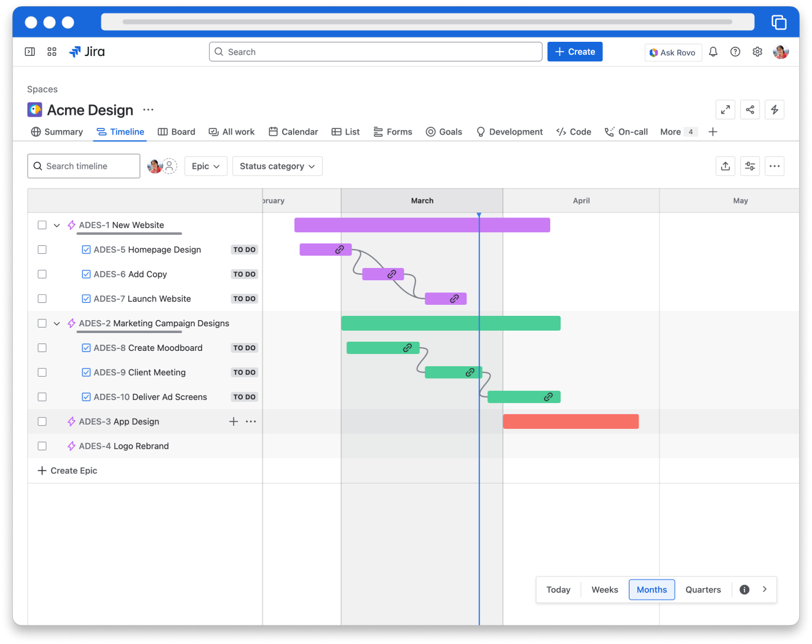This screenshot has height=644, width=812.
Task: Open the notifications bell
Action: click(713, 52)
